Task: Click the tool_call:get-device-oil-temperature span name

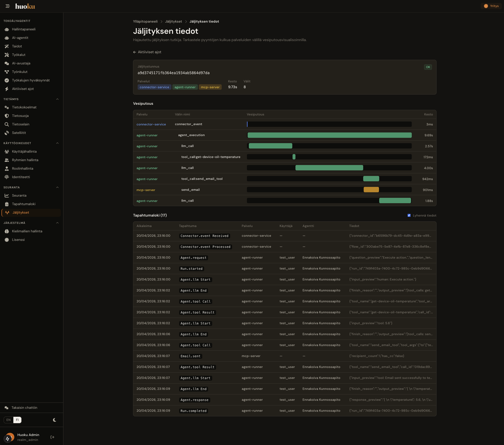Action: (x=211, y=157)
